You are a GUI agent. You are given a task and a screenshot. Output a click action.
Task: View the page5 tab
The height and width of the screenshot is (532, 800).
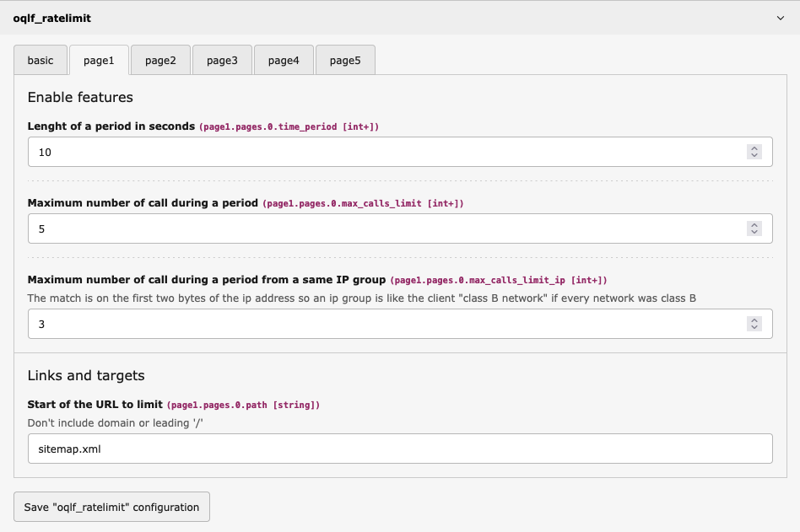pyautogui.click(x=344, y=59)
